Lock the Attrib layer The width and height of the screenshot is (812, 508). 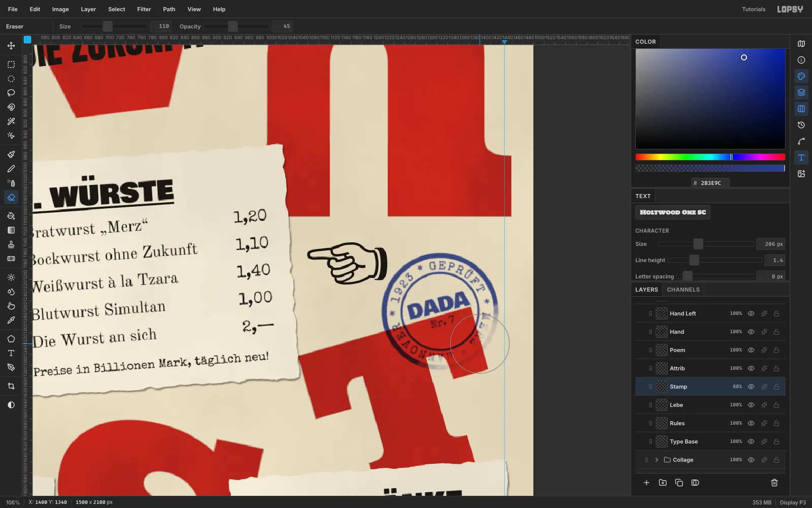click(776, 368)
